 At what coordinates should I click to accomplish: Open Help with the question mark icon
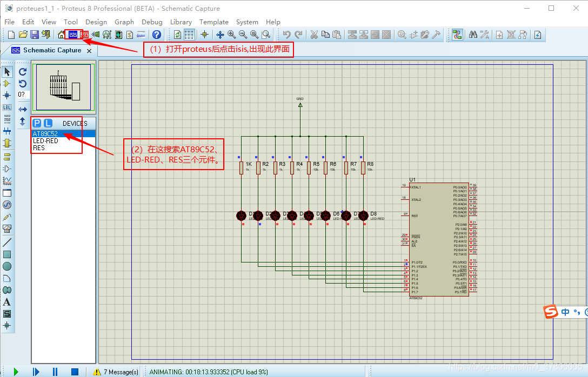tap(157, 35)
